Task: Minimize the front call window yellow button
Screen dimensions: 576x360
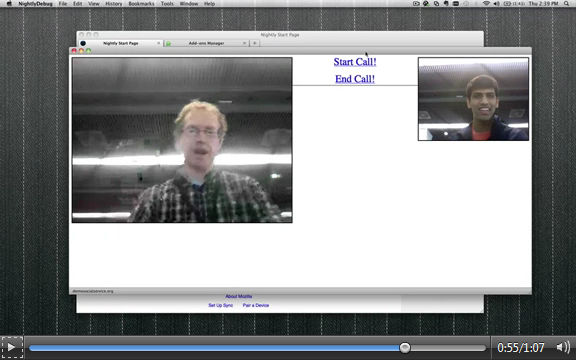Action: (x=81, y=51)
